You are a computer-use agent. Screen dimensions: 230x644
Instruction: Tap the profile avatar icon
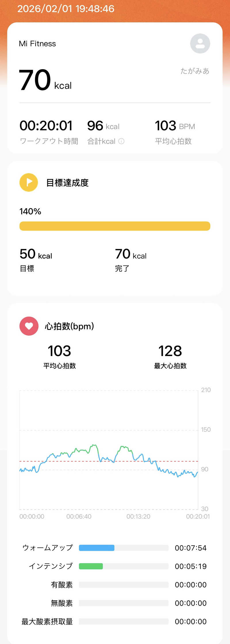(200, 44)
